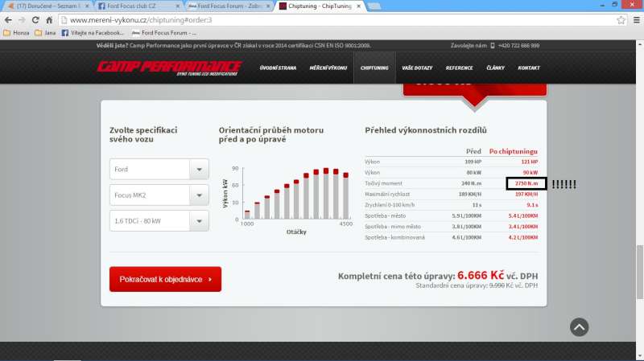Click the scroll-to-top round arrow button

[579, 326]
